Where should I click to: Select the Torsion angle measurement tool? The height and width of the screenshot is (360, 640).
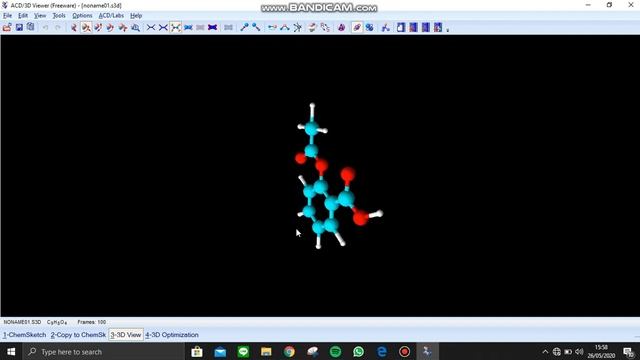click(x=297, y=27)
